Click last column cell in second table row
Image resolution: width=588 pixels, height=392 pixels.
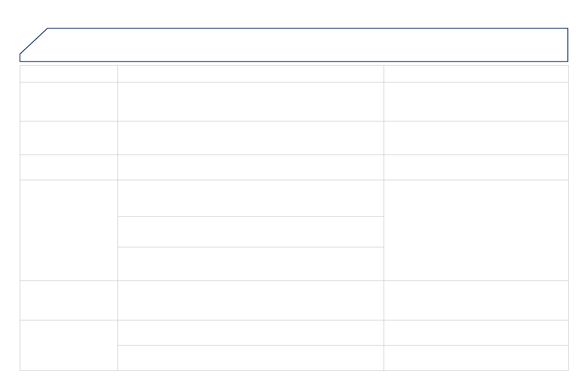click(475, 101)
